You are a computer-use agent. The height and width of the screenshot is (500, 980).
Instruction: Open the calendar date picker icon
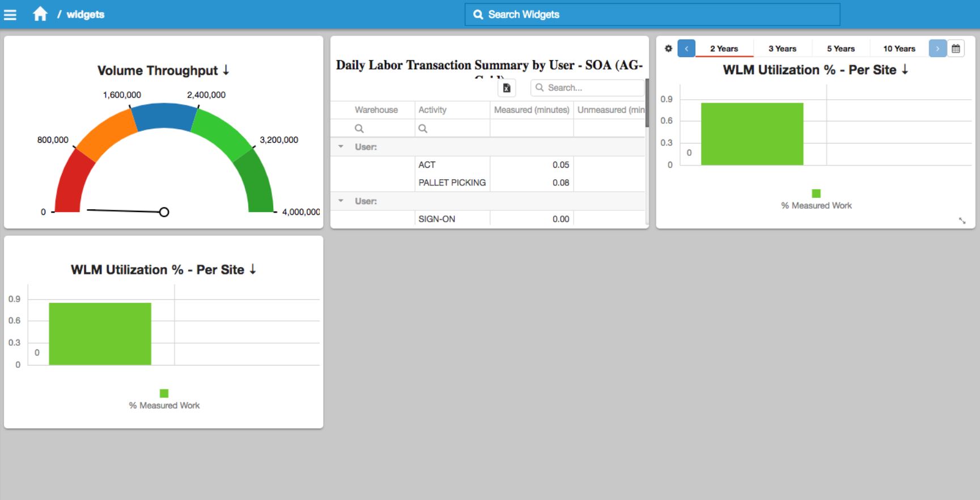[x=956, y=49]
